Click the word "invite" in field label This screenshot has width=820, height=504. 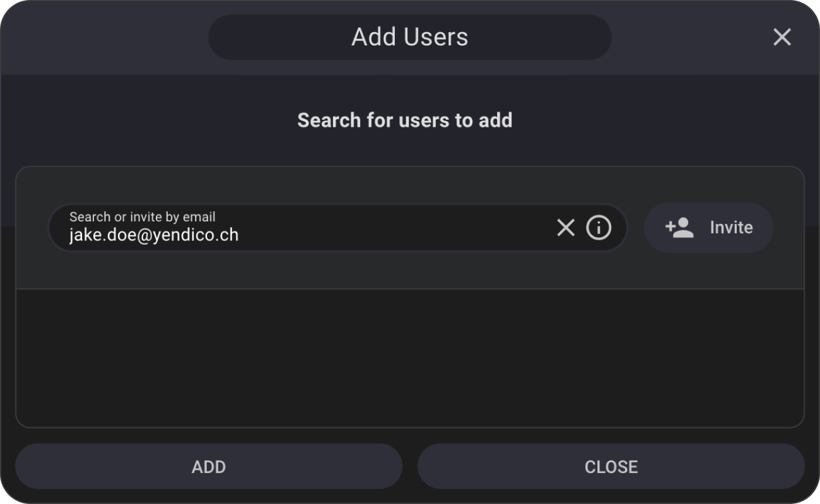146,217
